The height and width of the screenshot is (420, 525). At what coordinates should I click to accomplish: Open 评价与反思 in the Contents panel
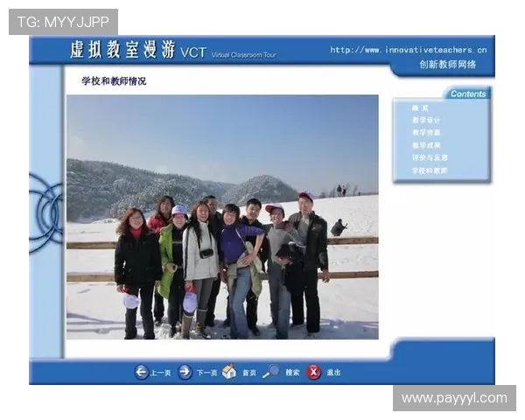point(430,157)
